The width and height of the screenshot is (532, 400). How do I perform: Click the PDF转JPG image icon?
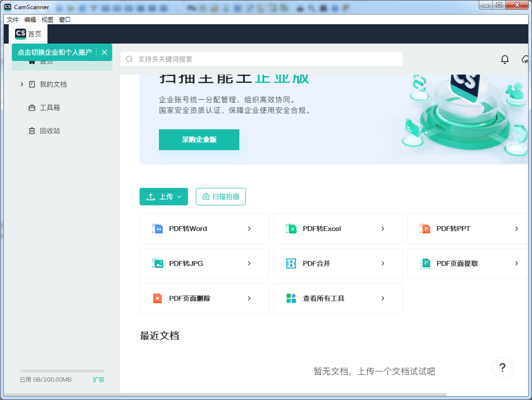[157, 263]
